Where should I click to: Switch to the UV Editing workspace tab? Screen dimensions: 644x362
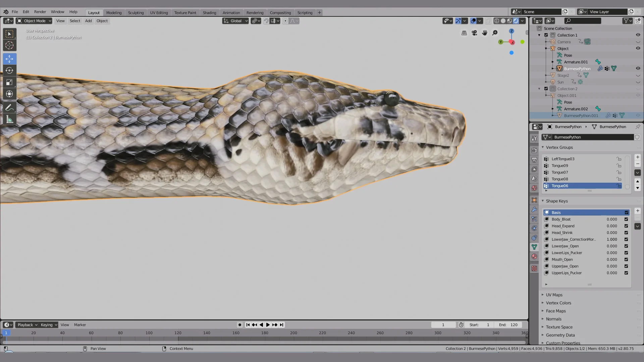(159, 13)
